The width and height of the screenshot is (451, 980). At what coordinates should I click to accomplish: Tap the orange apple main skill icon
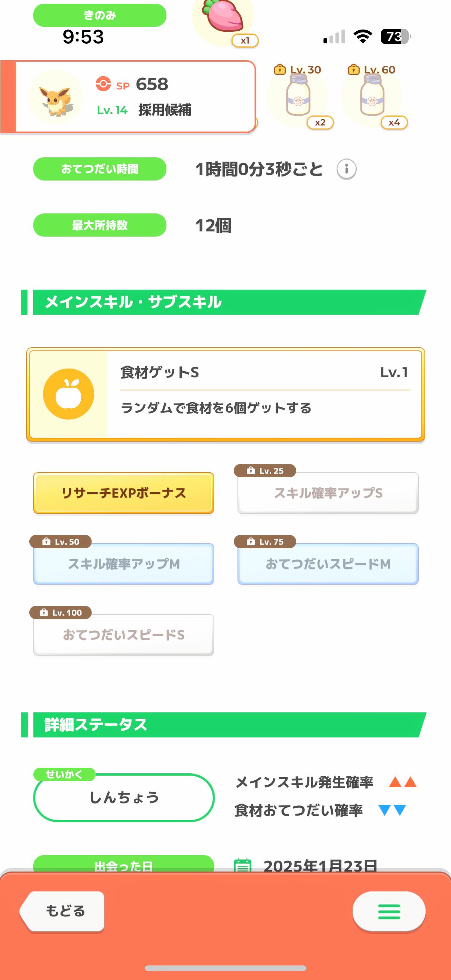click(68, 394)
